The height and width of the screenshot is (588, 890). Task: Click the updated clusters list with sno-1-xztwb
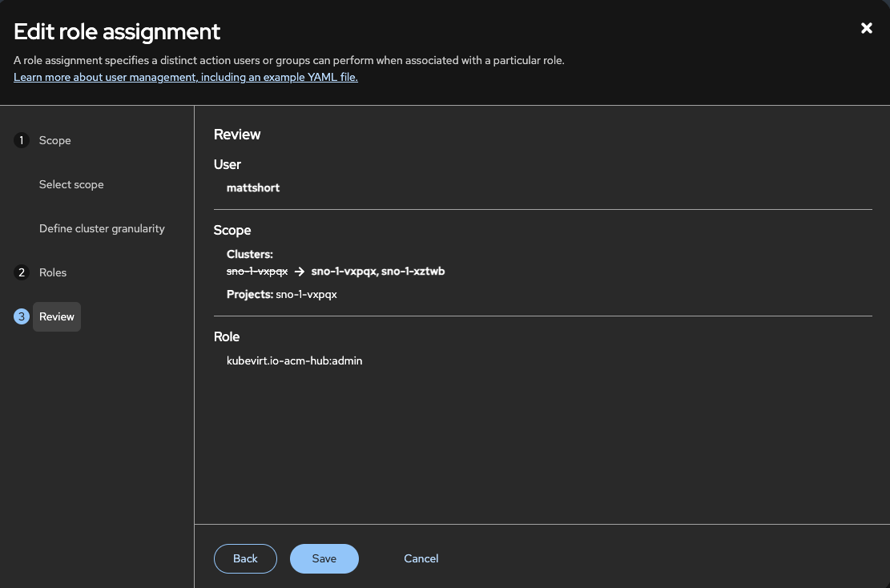[378, 272]
